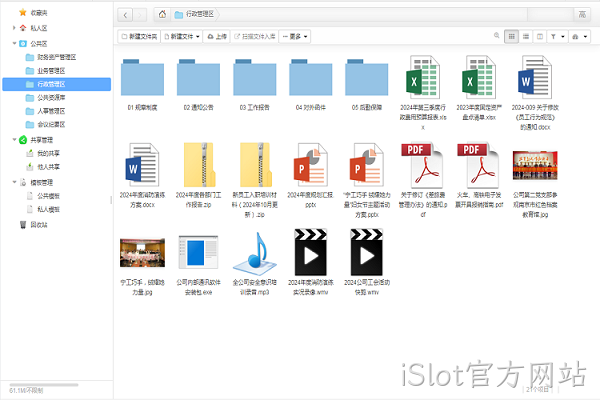Select the pdf named 关于修订…的通知
This screenshot has height=400, width=600.
coord(423,165)
